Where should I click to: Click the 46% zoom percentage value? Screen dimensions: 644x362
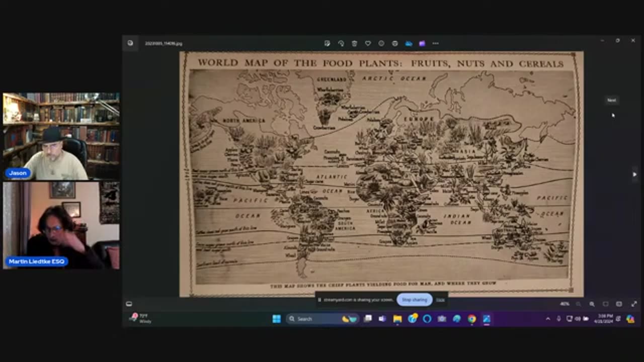pyautogui.click(x=565, y=304)
